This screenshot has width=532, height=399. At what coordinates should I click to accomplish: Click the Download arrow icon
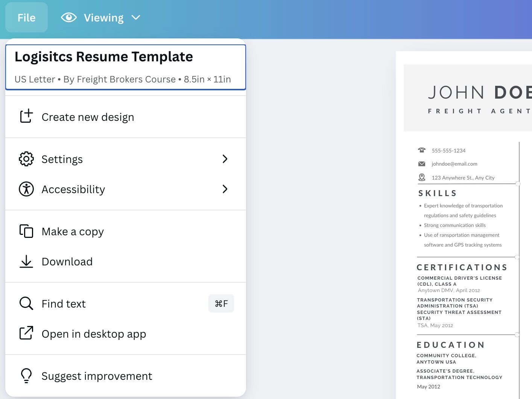(26, 261)
